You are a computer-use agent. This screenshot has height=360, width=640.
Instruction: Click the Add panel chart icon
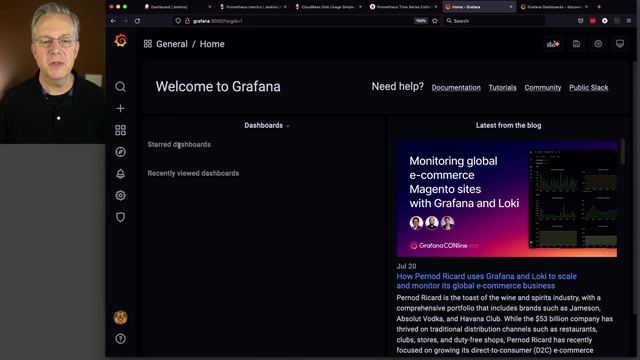coord(553,44)
